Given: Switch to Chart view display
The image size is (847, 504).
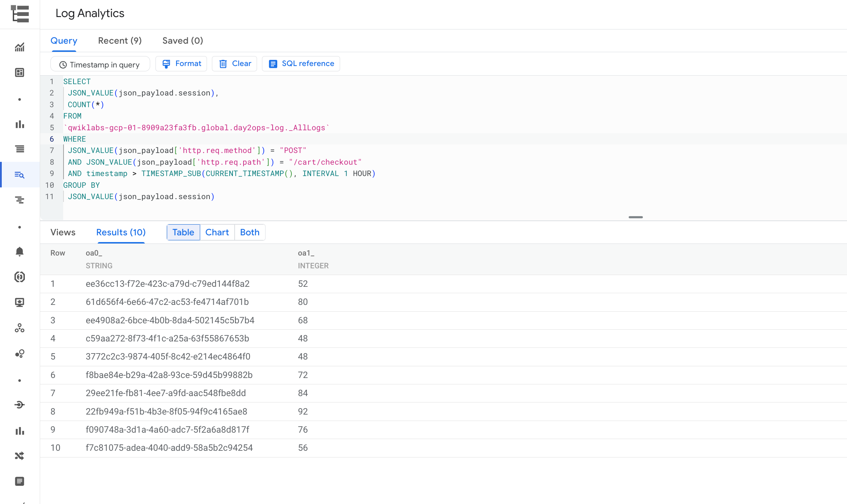Looking at the screenshot, I should coord(216,232).
